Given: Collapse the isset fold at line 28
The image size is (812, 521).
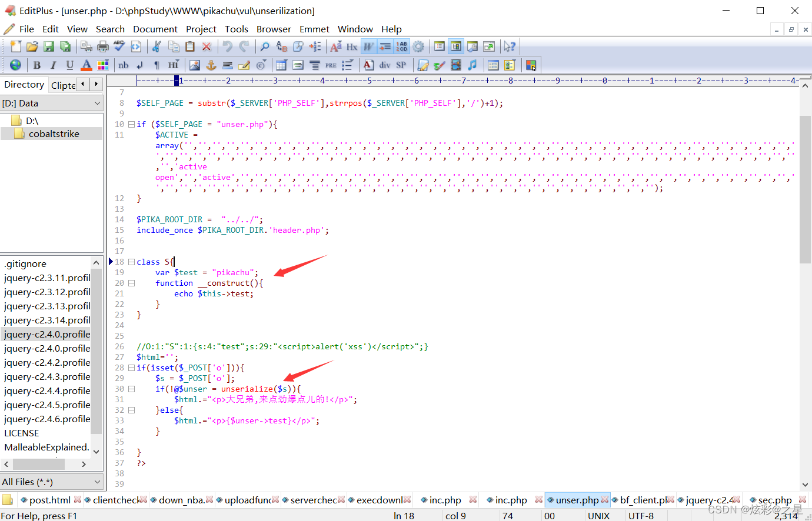Looking at the screenshot, I should [x=131, y=368].
